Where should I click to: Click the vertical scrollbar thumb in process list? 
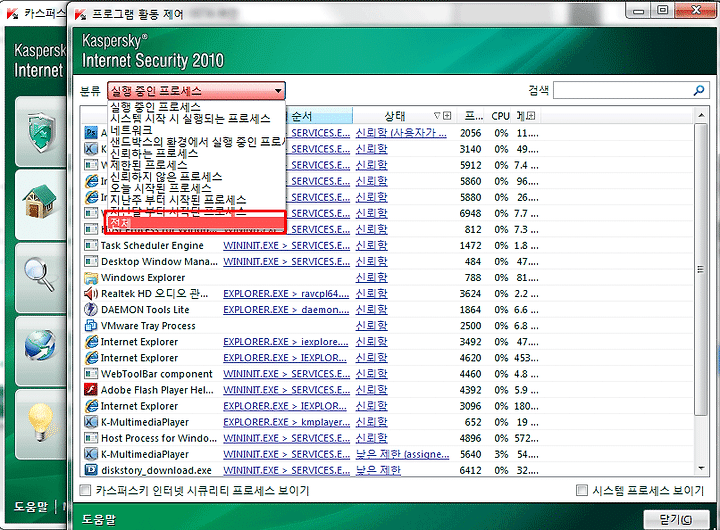[701, 269]
